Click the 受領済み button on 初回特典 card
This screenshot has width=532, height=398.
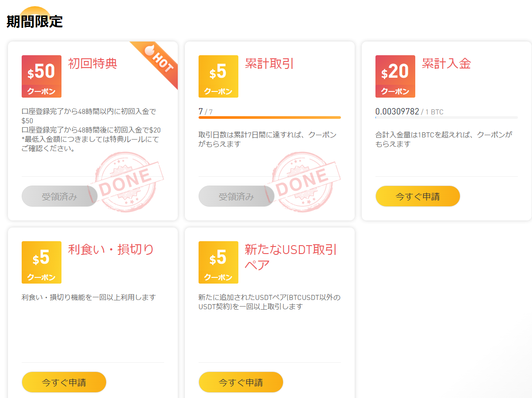tap(59, 196)
